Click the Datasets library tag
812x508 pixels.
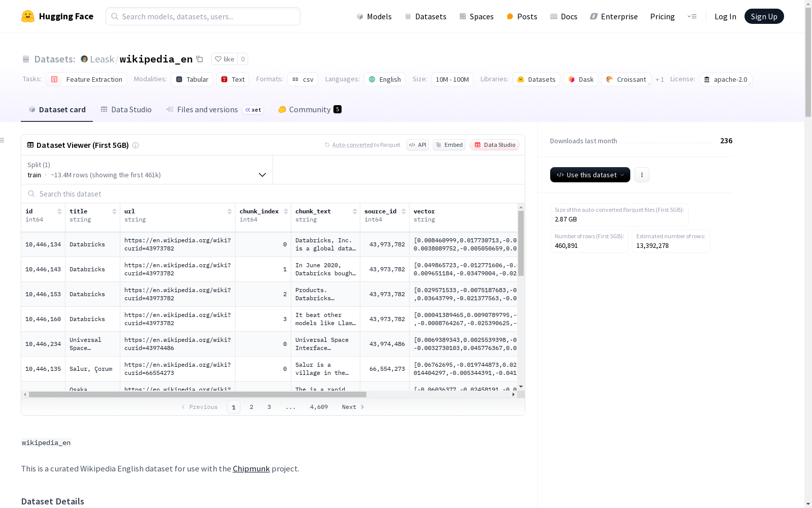[x=536, y=79]
